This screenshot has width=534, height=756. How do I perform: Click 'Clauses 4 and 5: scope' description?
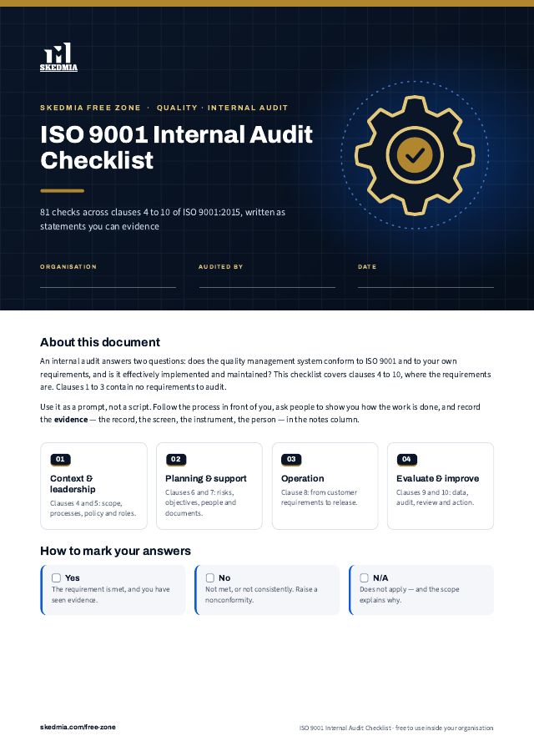(x=93, y=508)
